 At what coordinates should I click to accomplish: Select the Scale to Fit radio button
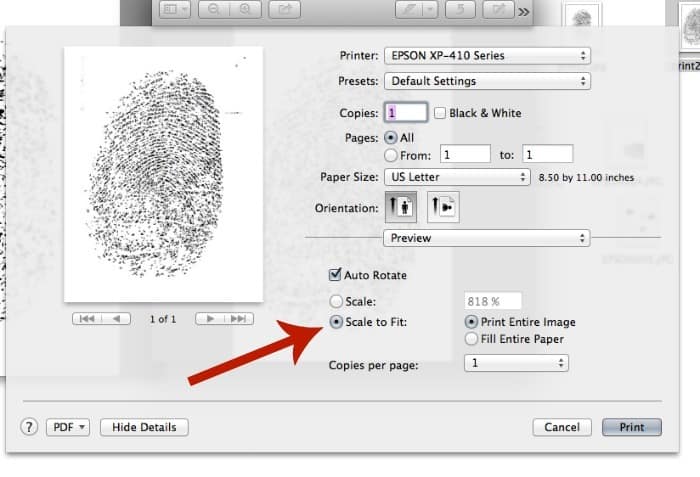(x=336, y=322)
